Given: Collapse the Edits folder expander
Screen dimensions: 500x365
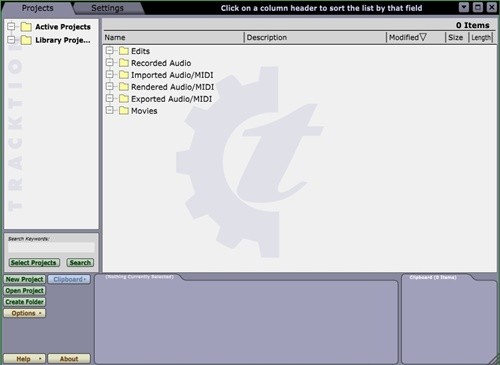Looking at the screenshot, I should click(x=110, y=51).
